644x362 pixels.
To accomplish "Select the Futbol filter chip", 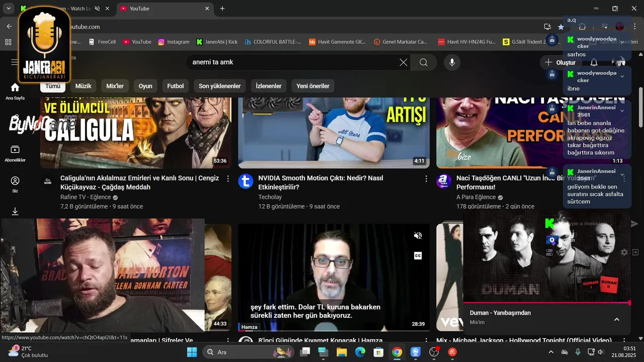I will (176, 86).
